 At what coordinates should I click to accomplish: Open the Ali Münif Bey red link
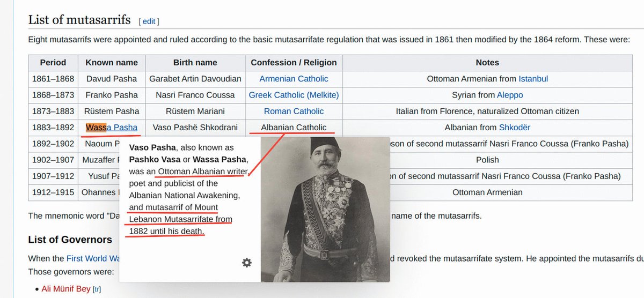tap(66, 289)
